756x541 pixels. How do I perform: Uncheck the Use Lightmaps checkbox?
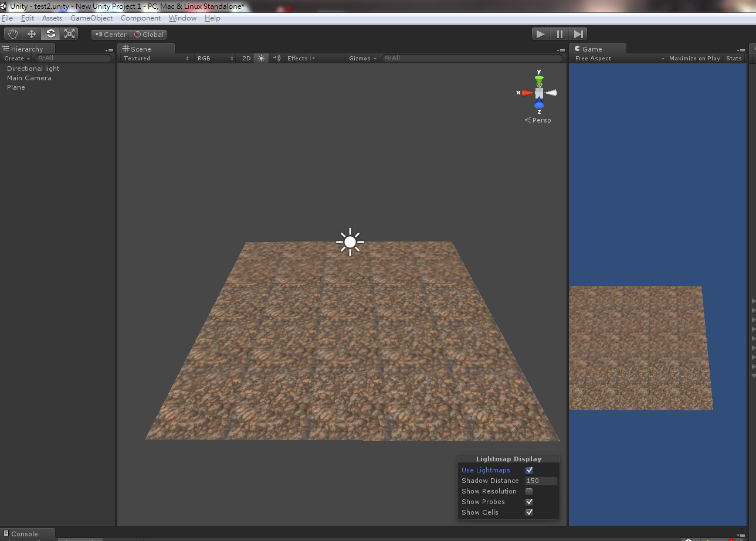[x=529, y=470]
